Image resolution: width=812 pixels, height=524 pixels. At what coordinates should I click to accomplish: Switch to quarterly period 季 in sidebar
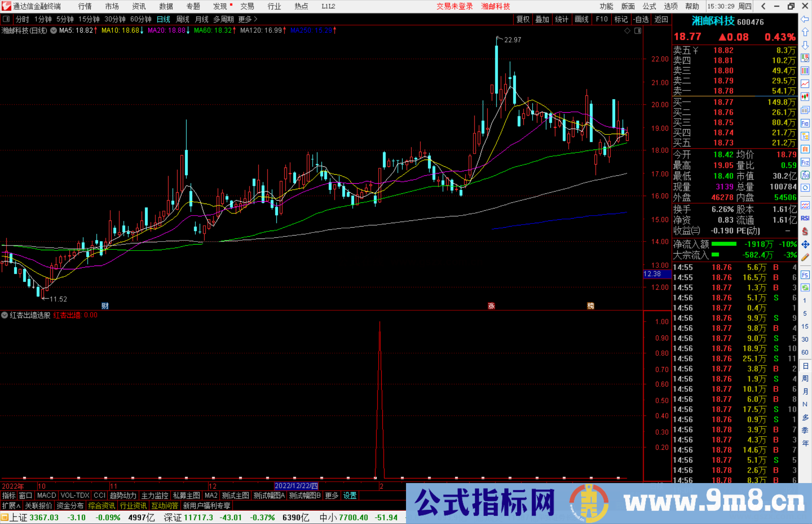click(805, 430)
